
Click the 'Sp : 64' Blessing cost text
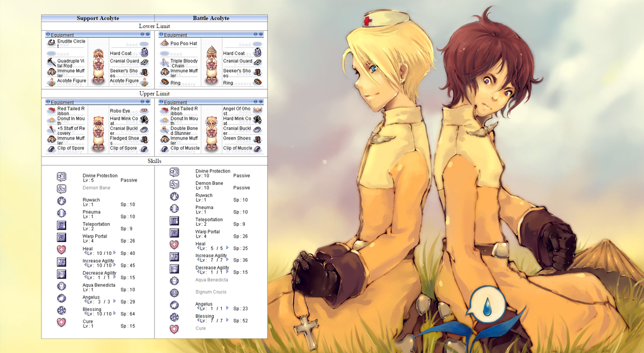pos(128,314)
